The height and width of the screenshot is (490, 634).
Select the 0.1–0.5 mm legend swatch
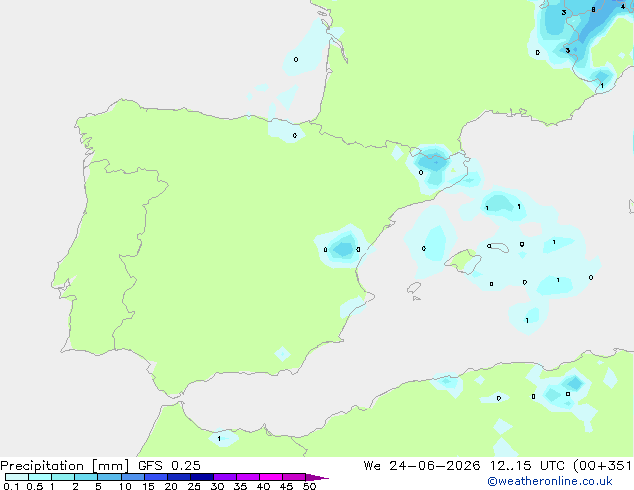pos(17,477)
